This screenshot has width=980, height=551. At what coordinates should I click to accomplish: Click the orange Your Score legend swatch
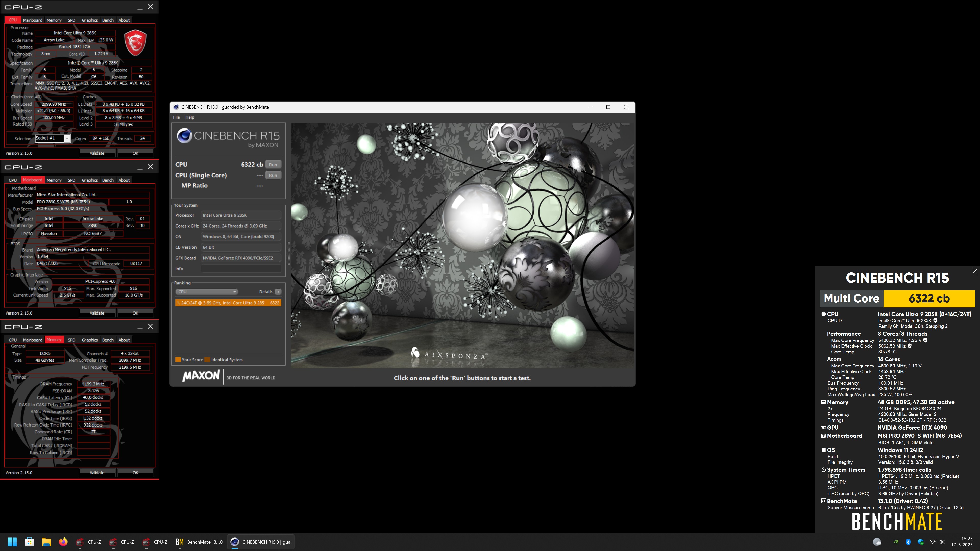178,360
